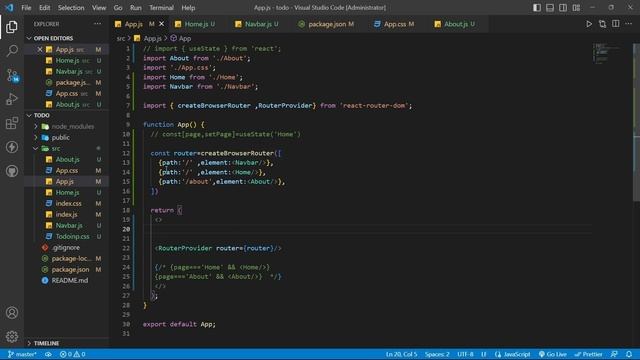This screenshot has height=360, width=640.
Task: Click line number 20 in the gutter
Action: click(x=126, y=229)
